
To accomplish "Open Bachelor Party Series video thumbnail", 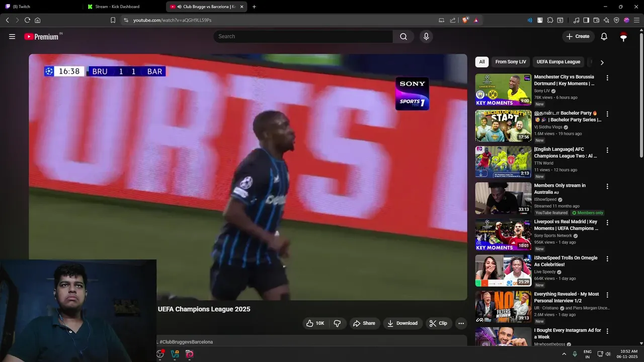I will pos(503,126).
